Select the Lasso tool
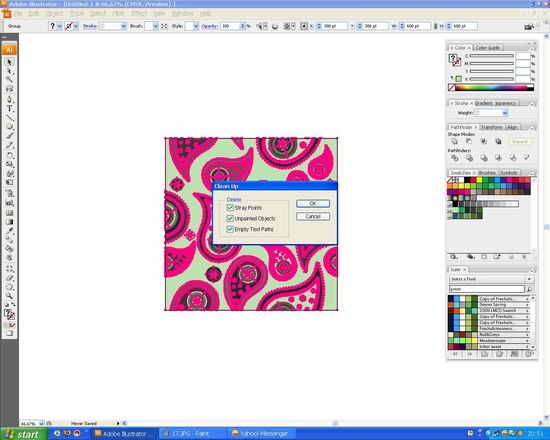Viewport: 550px width, 440px height. click(x=9, y=89)
